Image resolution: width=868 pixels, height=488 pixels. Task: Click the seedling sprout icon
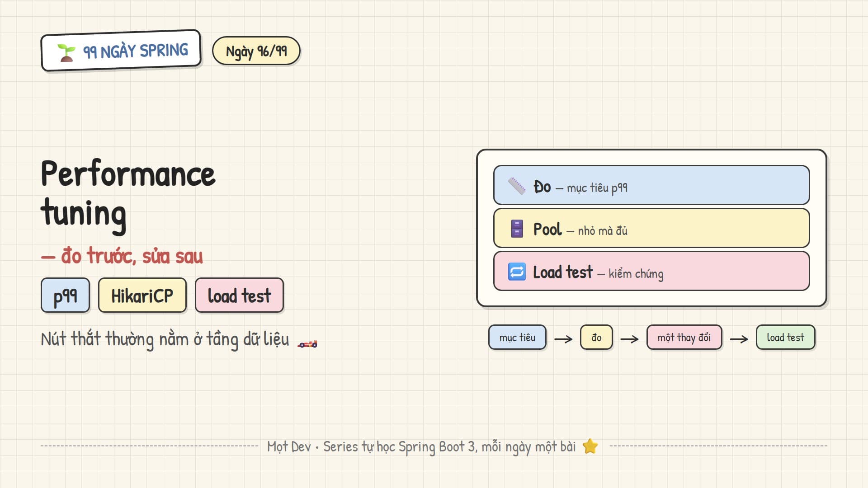pos(66,53)
